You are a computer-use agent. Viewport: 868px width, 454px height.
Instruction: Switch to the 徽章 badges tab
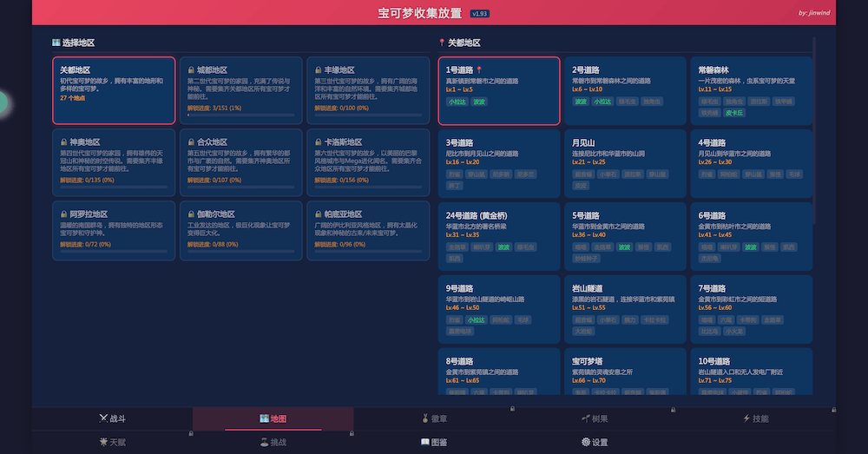pos(433,418)
